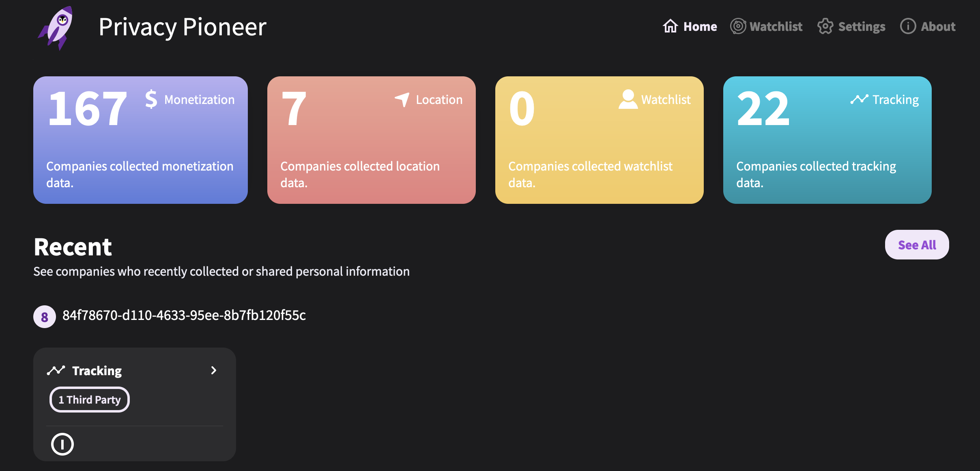Click the 1 Third Party badge
The image size is (980, 471).
pos(89,399)
